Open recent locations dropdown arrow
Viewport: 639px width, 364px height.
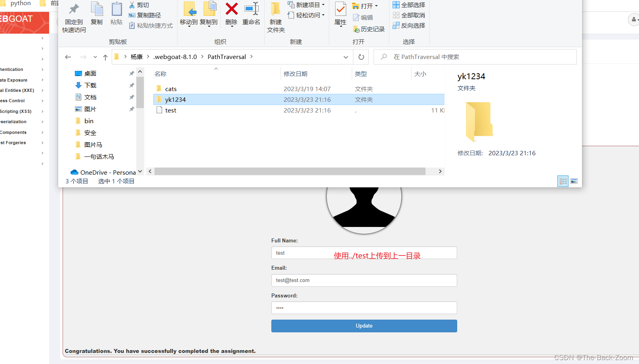(x=95, y=57)
